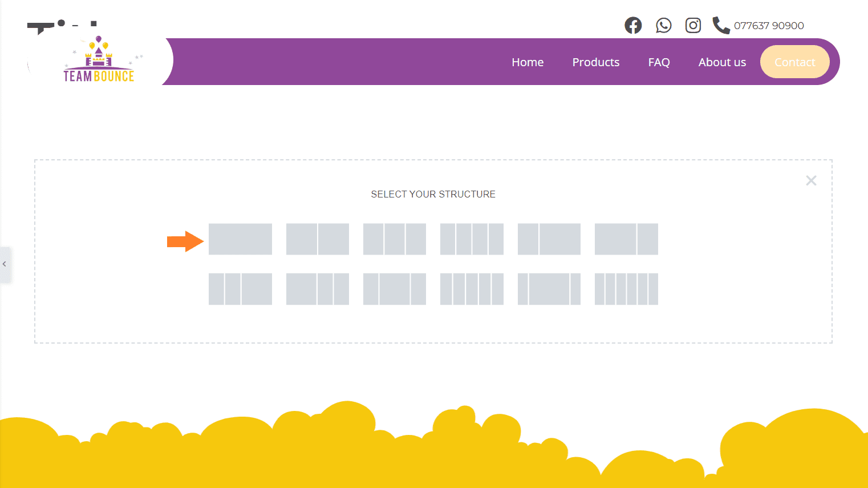The image size is (868, 488).
Task: Open the Facebook page icon
Action: point(632,25)
